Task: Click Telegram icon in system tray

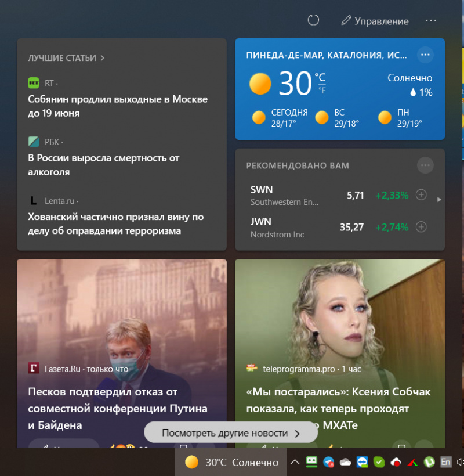Action: 329,462
